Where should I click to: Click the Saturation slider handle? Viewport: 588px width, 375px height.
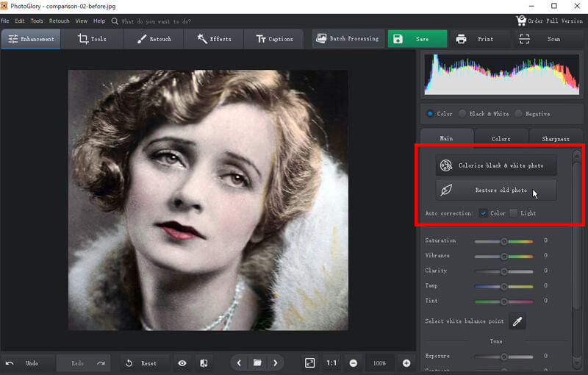(x=504, y=241)
